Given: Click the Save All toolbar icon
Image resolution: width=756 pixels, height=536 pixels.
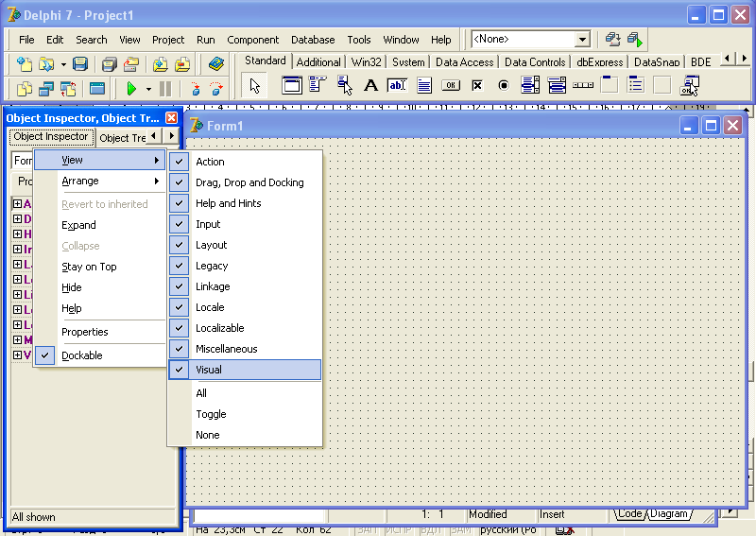Looking at the screenshot, I should 110,64.
